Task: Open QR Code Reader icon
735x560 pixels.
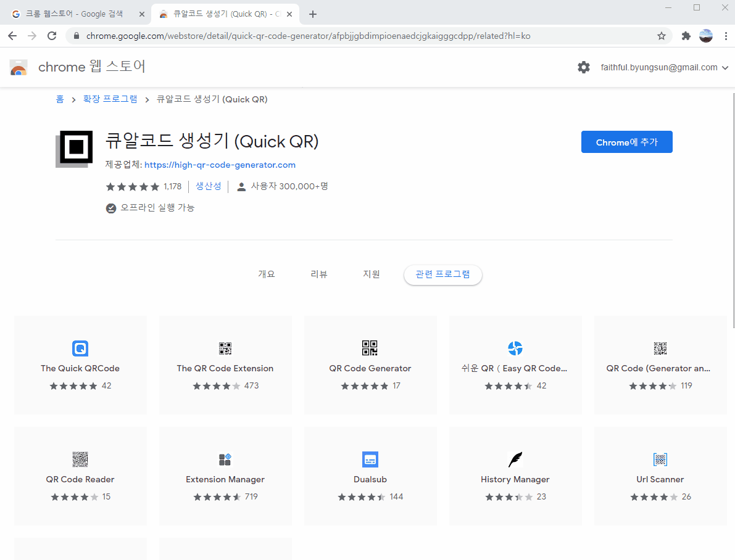Action: tap(80, 459)
